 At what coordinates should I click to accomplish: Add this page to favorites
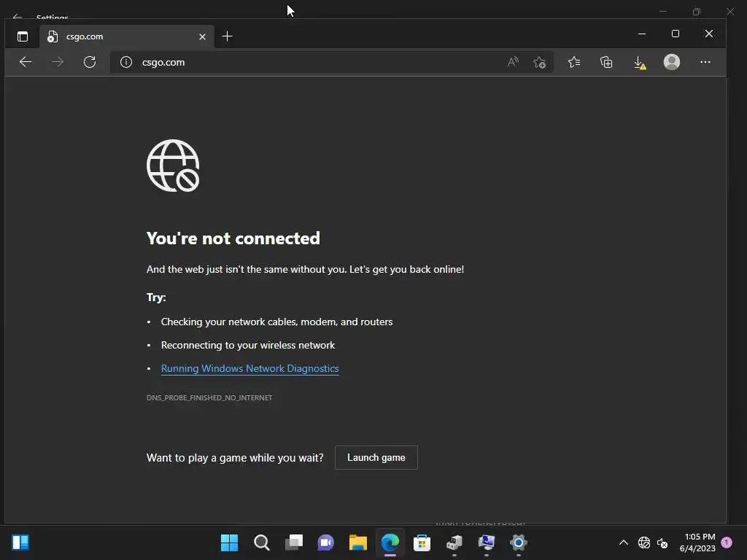(539, 63)
